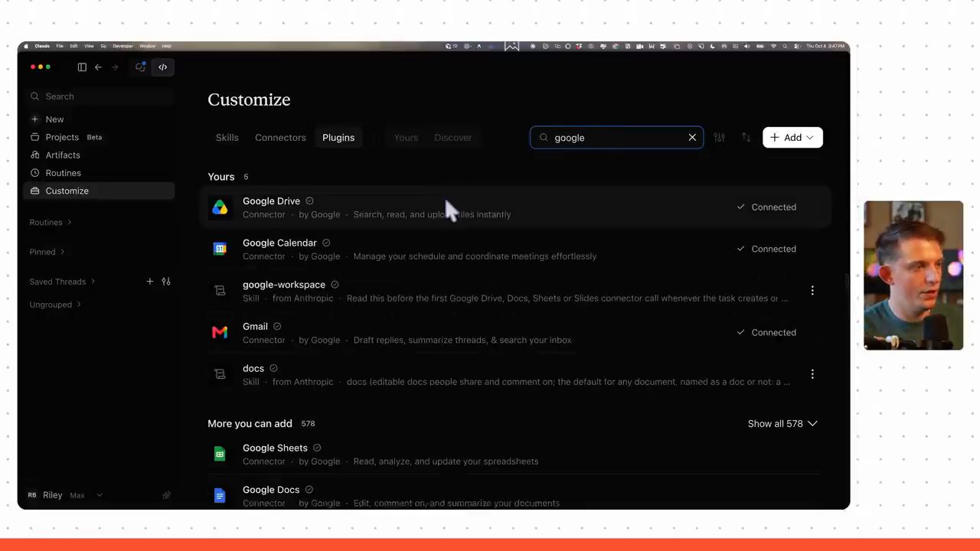The height and width of the screenshot is (551, 980).
Task: Click Connected status for Google Drive
Action: [766, 207]
